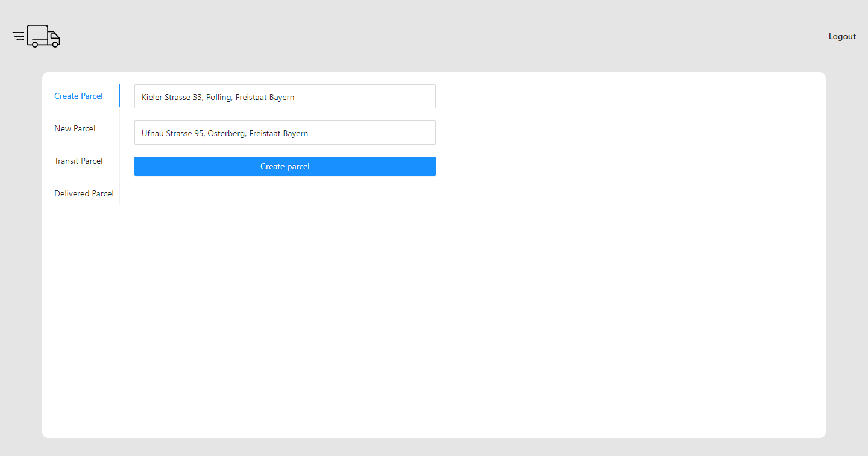Open the Transit Parcel tab
Image resolution: width=868 pixels, height=456 pixels.
point(78,161)
